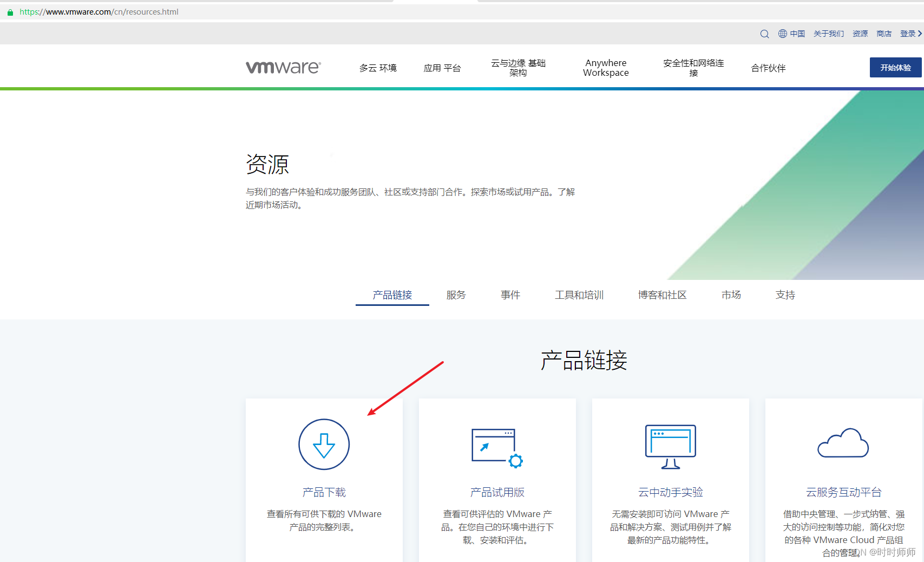Switch to the 市场 tab

pyautogui.click(x=731, y=295)
